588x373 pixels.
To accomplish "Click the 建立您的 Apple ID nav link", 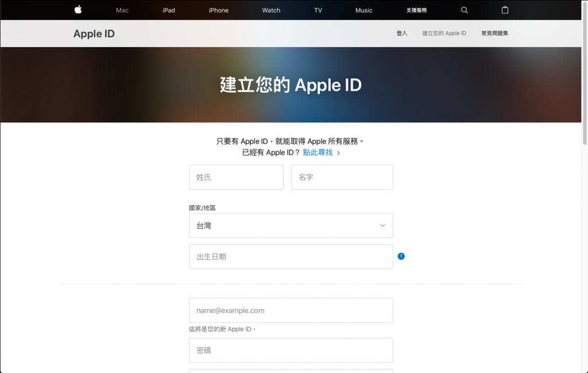I will point(444,33).
